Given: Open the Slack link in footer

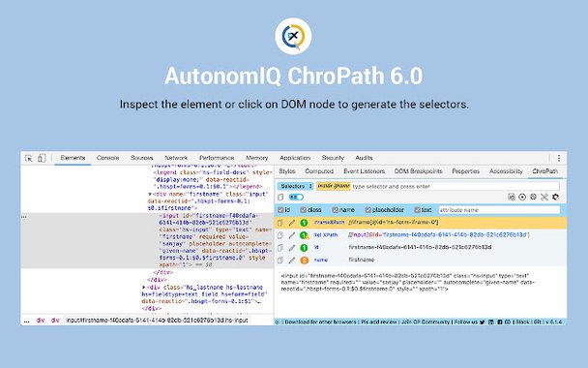Looking at the screenshot, I should pos(522,322).
